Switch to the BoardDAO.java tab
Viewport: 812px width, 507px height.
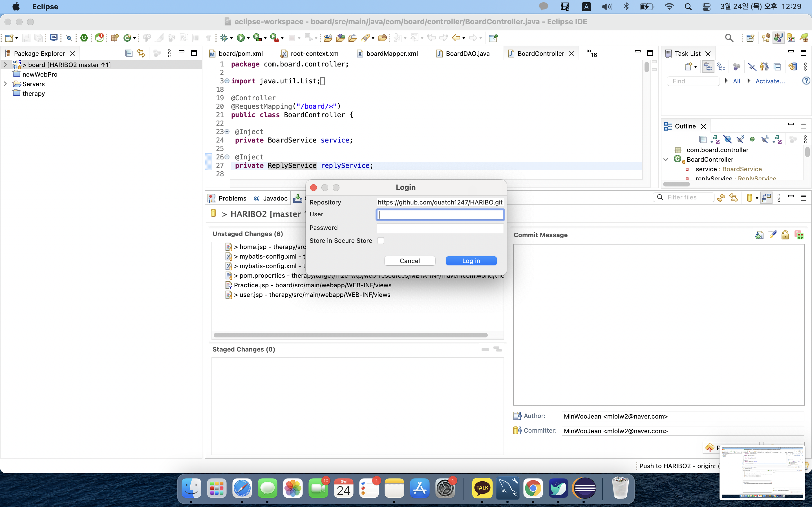click(467, 54)
